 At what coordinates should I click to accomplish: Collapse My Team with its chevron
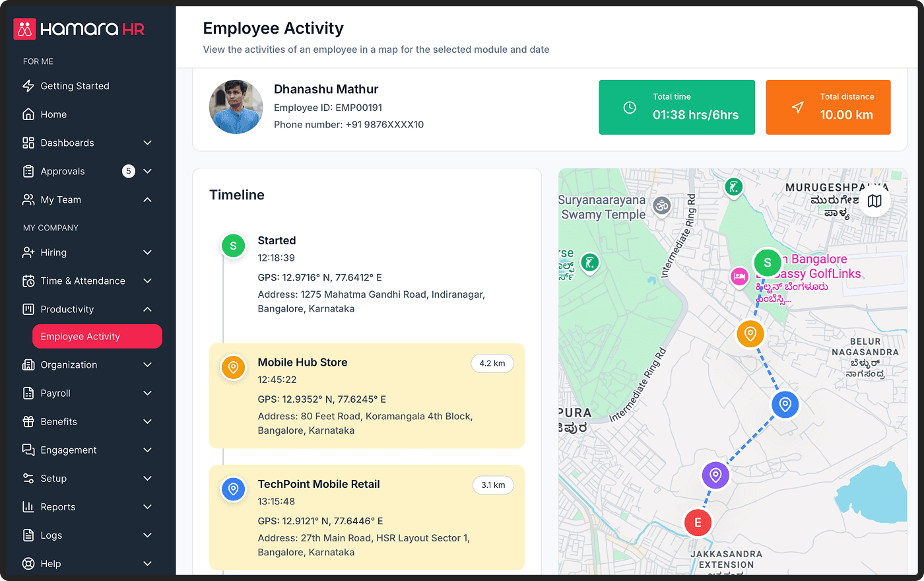point(148,199)
